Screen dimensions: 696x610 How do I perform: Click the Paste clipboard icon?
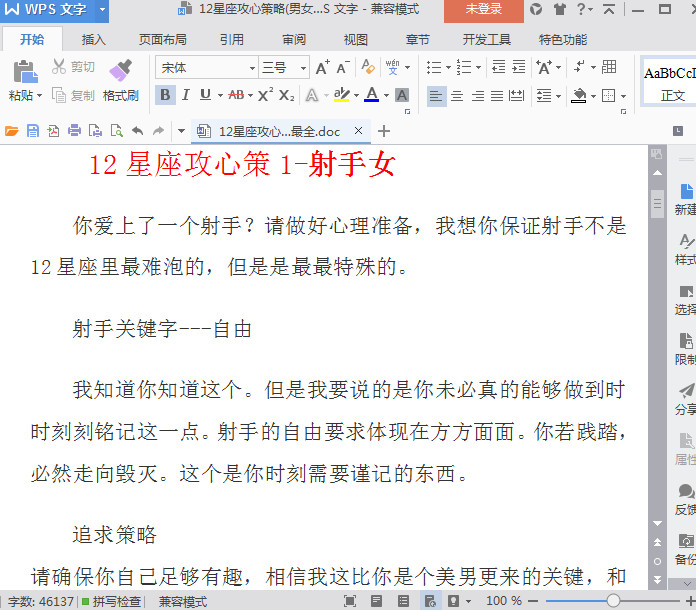25,71
